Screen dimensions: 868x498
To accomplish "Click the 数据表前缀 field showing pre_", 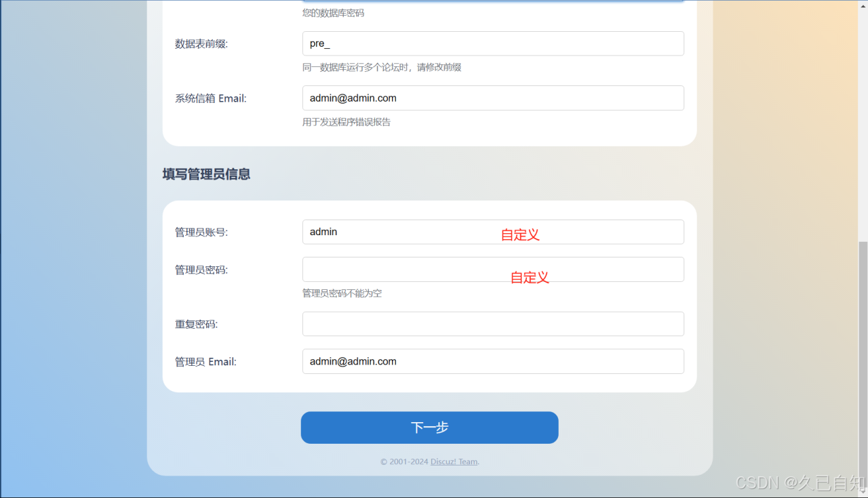I will click(493, 43).
